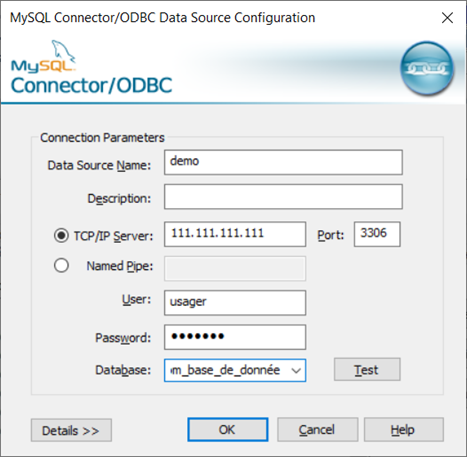Select the TCP/IP Server radio button
The width and height of the screenshot is (467, 457).
61,236
